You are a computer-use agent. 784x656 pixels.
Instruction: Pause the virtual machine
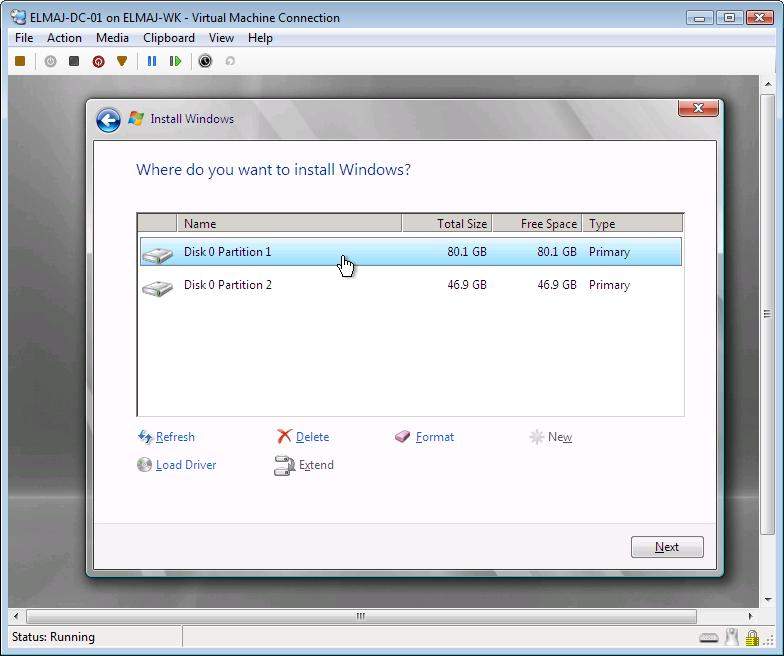tap(152, 61)
